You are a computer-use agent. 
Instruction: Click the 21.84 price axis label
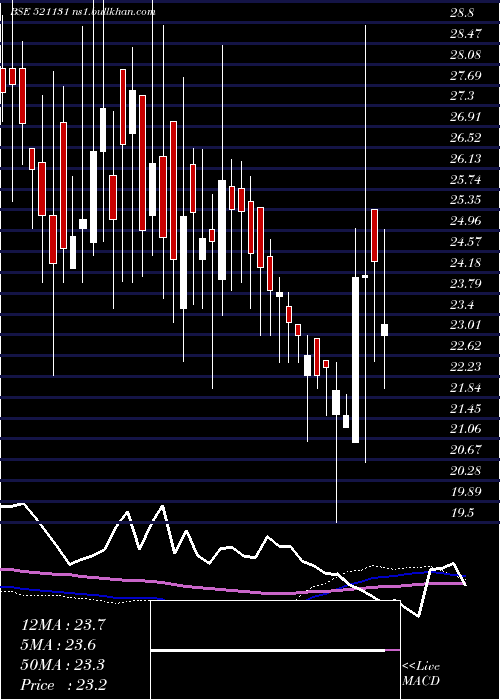coord(465,388)
